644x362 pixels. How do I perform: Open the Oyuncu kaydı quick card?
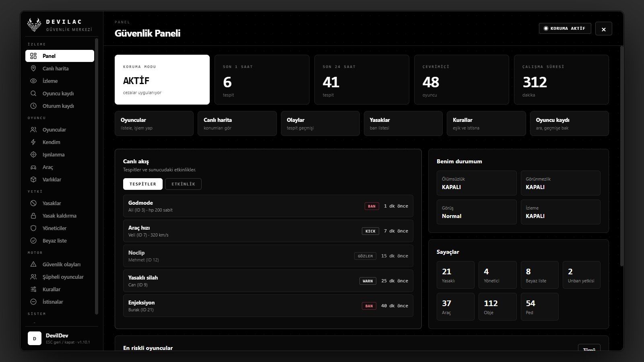pos(570,123)
